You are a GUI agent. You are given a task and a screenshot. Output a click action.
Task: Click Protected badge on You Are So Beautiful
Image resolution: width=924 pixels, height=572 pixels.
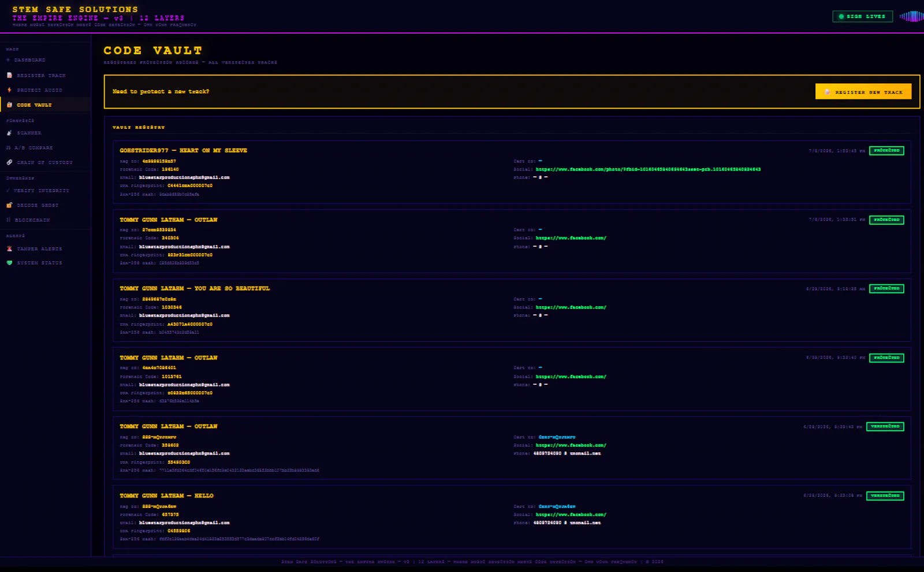[886, 288]
